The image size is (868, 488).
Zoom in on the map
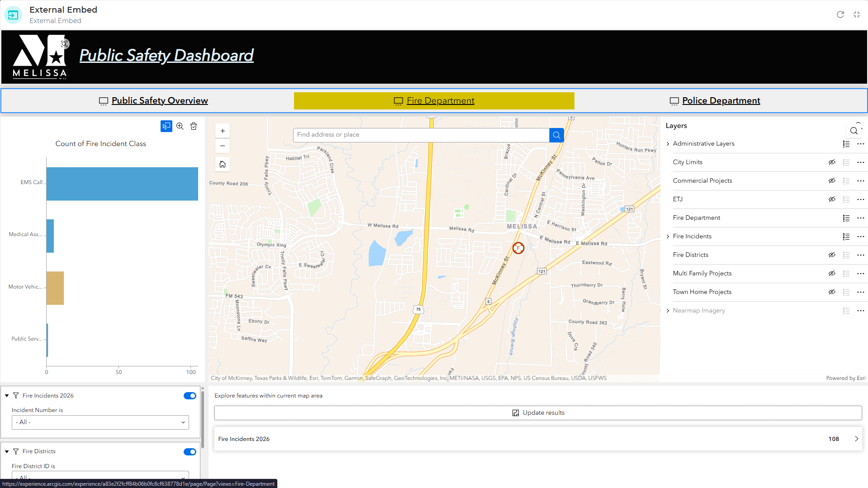coord(223,131)
